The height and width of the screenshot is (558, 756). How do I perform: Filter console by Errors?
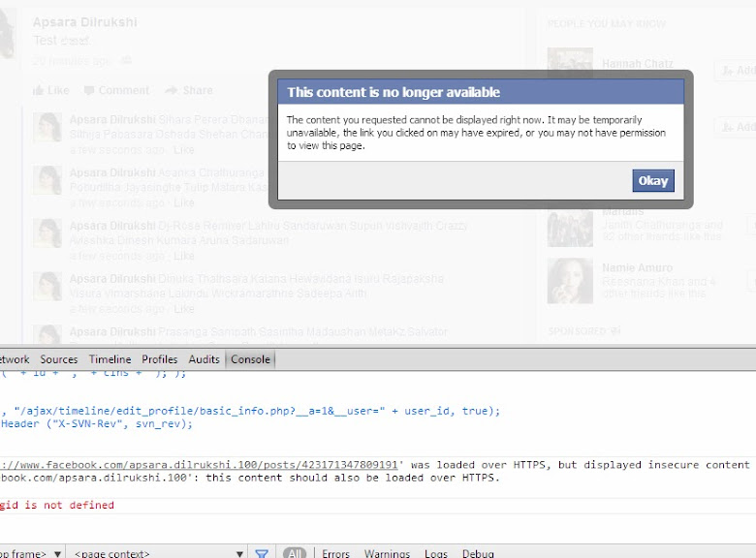tap(335, 554)
